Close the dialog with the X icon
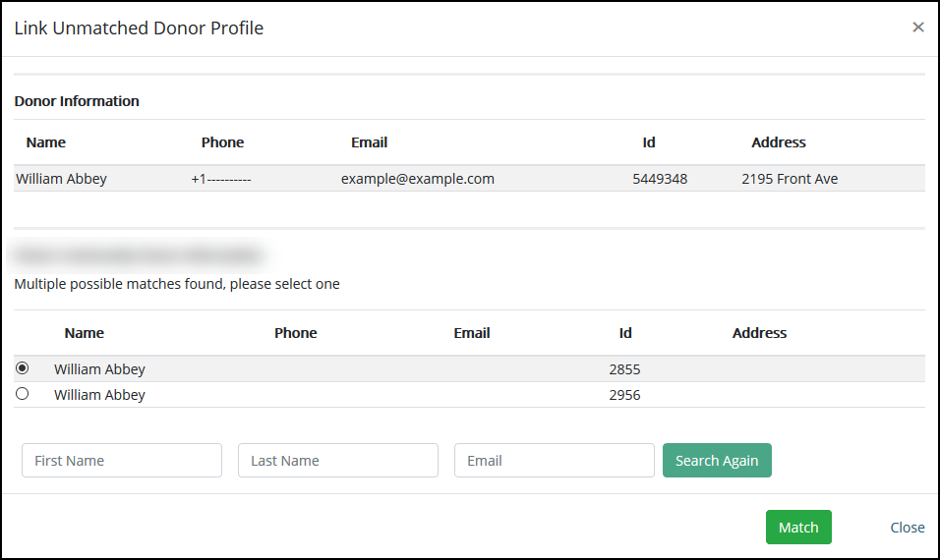The height and width of the screenshot is (560, 940). point(918,28)
